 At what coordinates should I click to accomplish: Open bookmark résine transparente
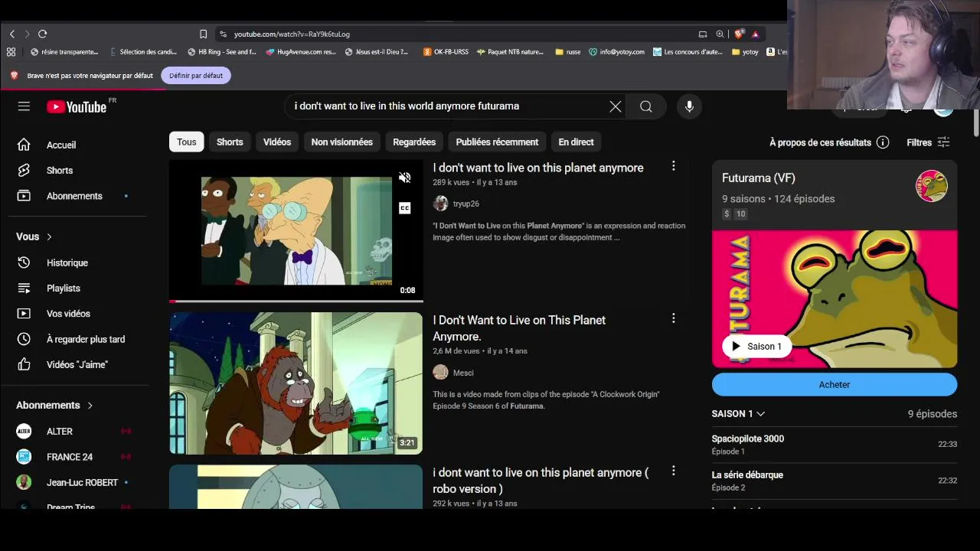click(64, 52)
